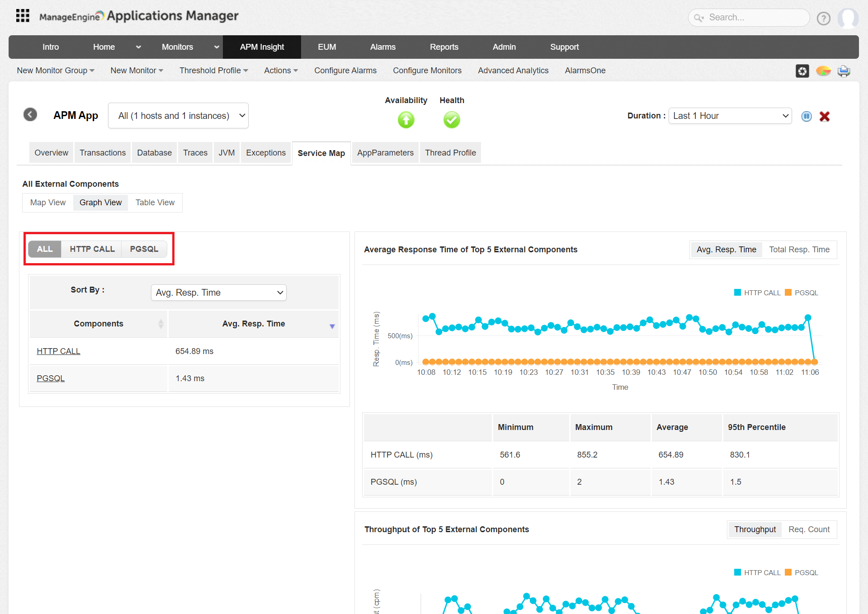The image size is (868, 614).
Task: Switch throughput chart to Req. Count
Action: click(x=809, y=529)
